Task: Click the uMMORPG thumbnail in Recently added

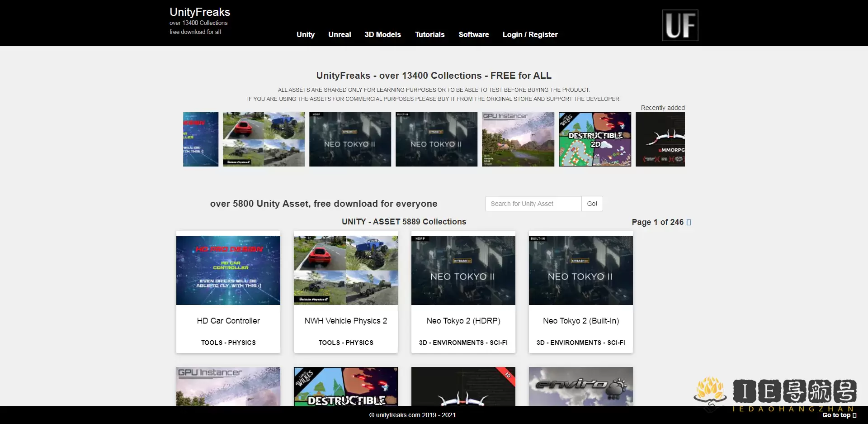Action: [660, 139]
